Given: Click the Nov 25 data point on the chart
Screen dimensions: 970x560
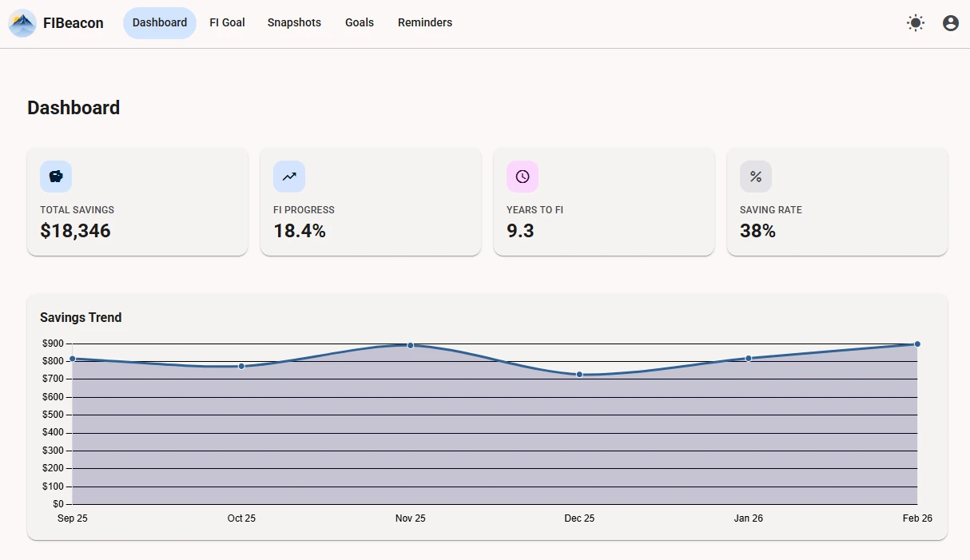Looking at the screenshot, I should pos(410,345).
